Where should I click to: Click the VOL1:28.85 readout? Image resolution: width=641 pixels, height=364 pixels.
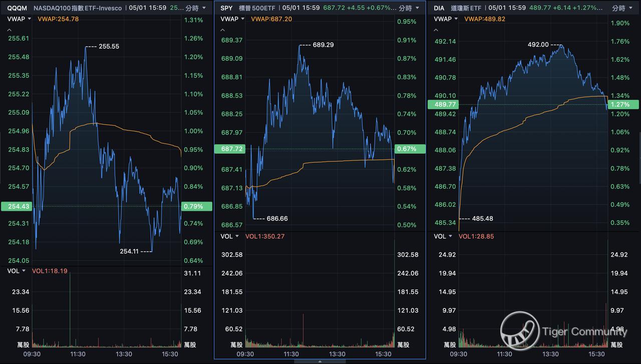coord(476,236)
